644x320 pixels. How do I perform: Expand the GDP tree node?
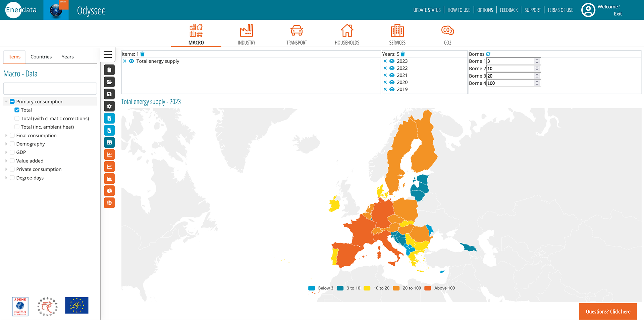pos(6,152)
